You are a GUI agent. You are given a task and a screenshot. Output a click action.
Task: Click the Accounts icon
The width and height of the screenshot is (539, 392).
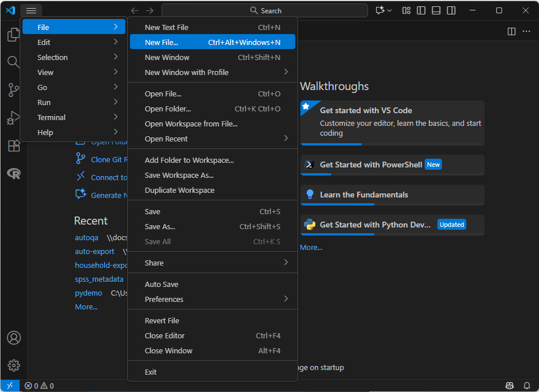click(x=13, y=338)
